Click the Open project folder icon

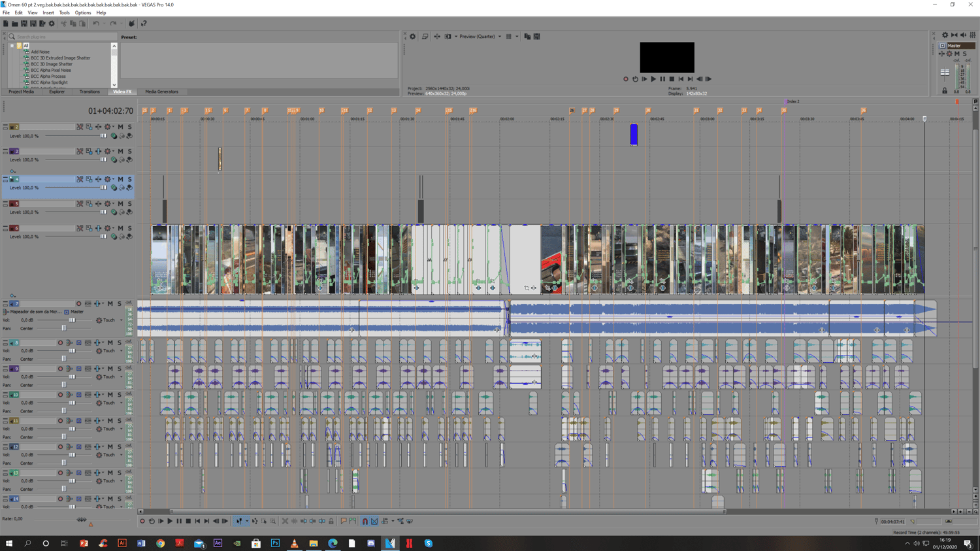click(x=15, y=24)
